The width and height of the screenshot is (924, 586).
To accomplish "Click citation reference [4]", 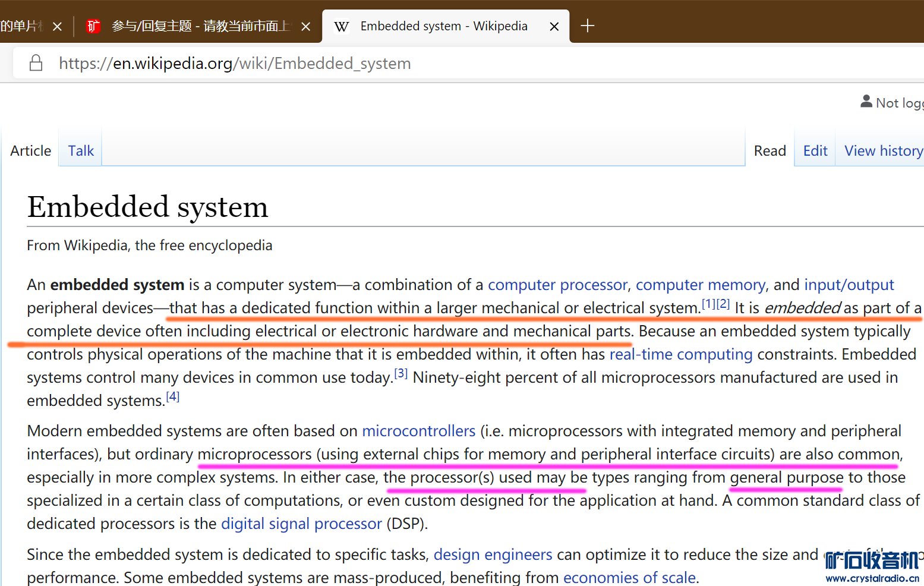I will 172,397.
